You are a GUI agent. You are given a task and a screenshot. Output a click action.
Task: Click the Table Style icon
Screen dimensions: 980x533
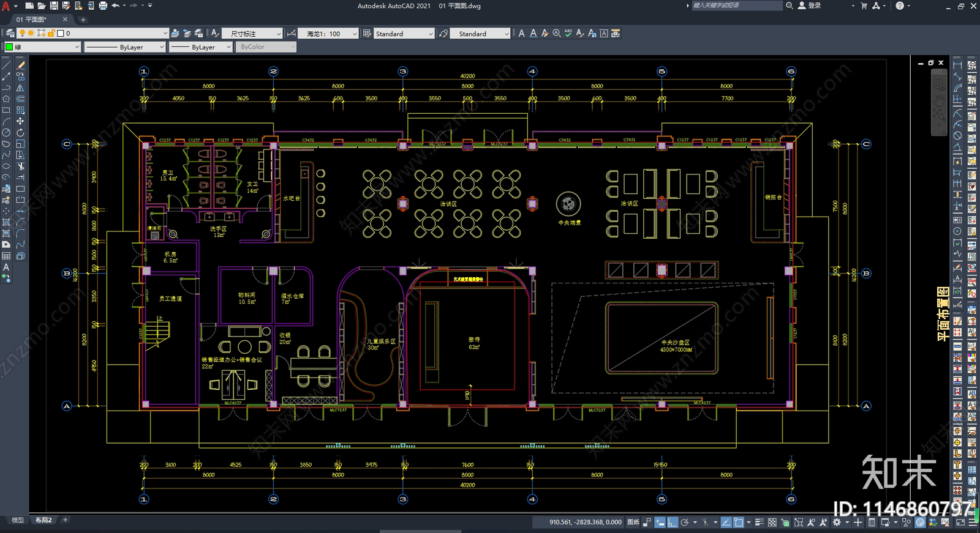(x=367, y=33)
